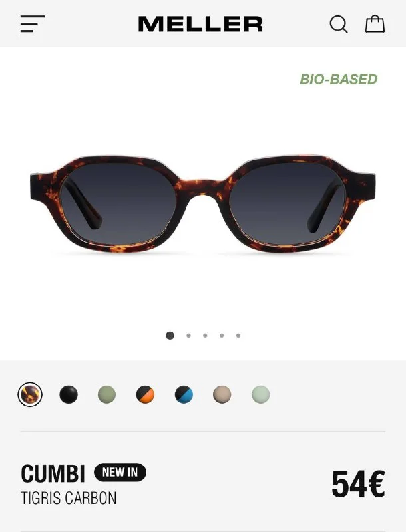Pick the black and blue swatch
The width and height of the screenshot is (406, 532).
[x=184, y=394]
